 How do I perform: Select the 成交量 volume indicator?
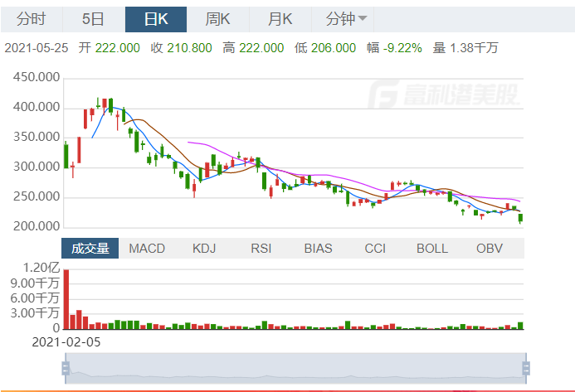coord(90,248)
